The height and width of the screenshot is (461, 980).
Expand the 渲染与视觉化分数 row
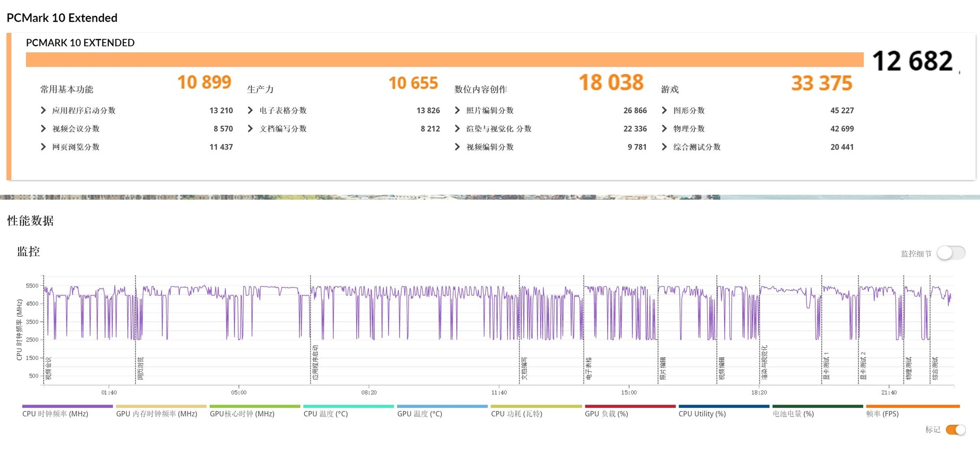click(457, 128)
